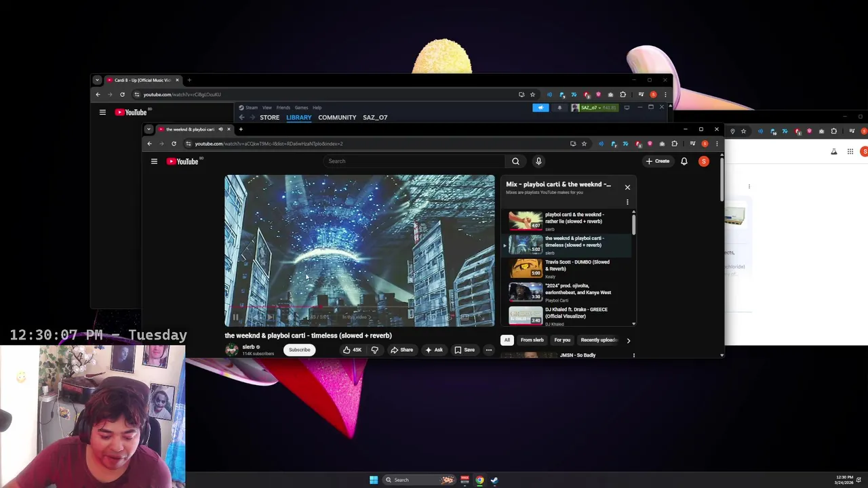Viewport: 868px width, 488px height.
Task: Mute the tab via its speaker icon
Action: (220, 129)
